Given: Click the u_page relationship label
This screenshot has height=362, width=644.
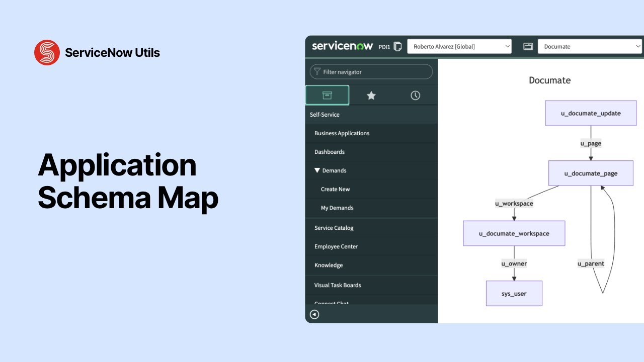Looking at the screenshot, I should [x=591, y=143].
